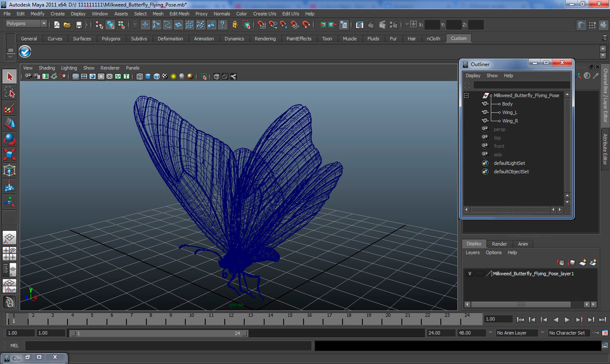Click the select camera icon in viewport toolbar
Screen dimensions: 610x364
click(x=28, y=77)
